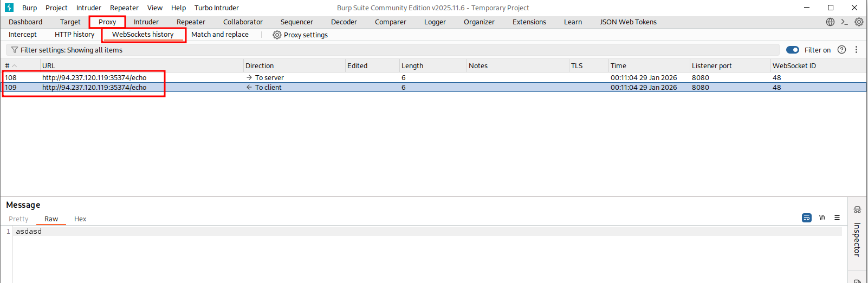Switch message view to Hex
868x283 pixels.
(x=80, y=219)
